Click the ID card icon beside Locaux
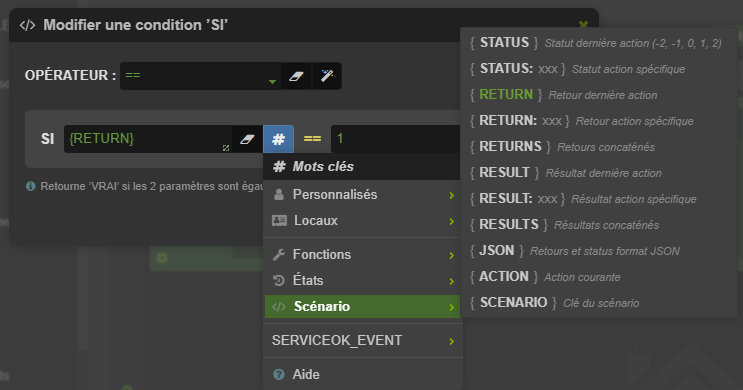The width and height of the screenshot is (743, 390). tap(279, 221)
